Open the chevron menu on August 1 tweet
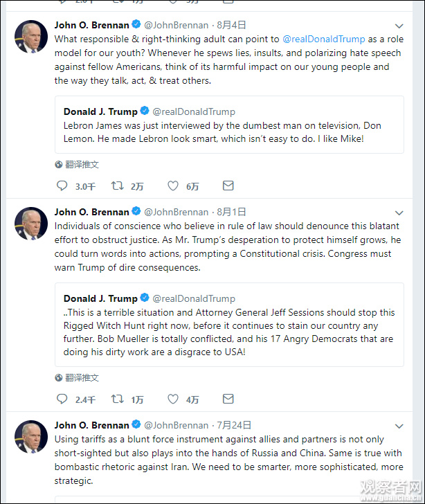Screen dimensions: 425x504 [399, 213]
